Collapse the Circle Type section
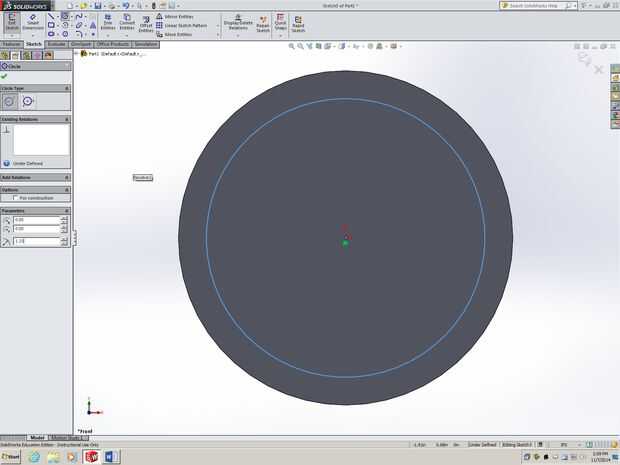The image size is (620, 465). [x=66, y=88]
